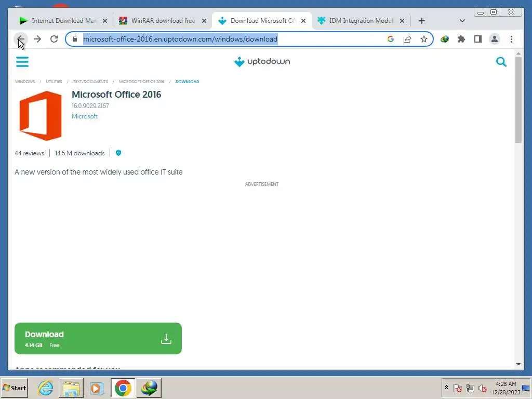This screenshot has width=532, height=399.
Task: Go to MICROSOFT OFFICE 2016 breadcrumb
Action: point(141,82)
